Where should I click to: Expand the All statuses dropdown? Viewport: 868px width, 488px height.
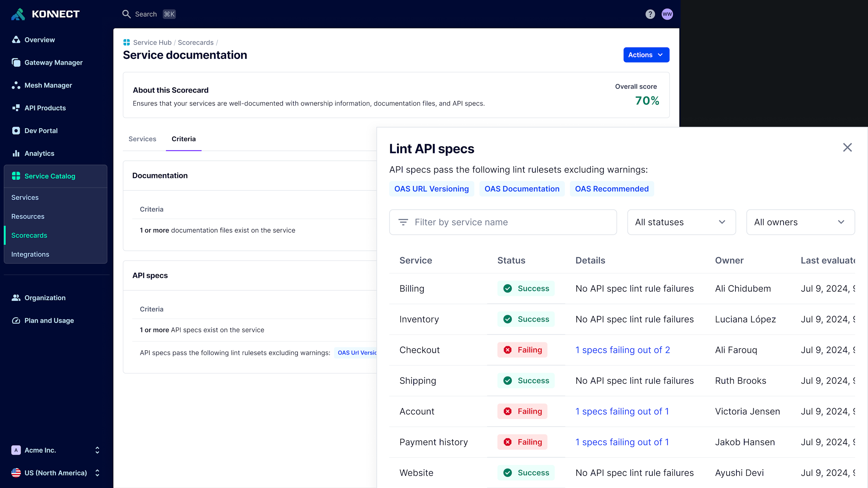681,222
